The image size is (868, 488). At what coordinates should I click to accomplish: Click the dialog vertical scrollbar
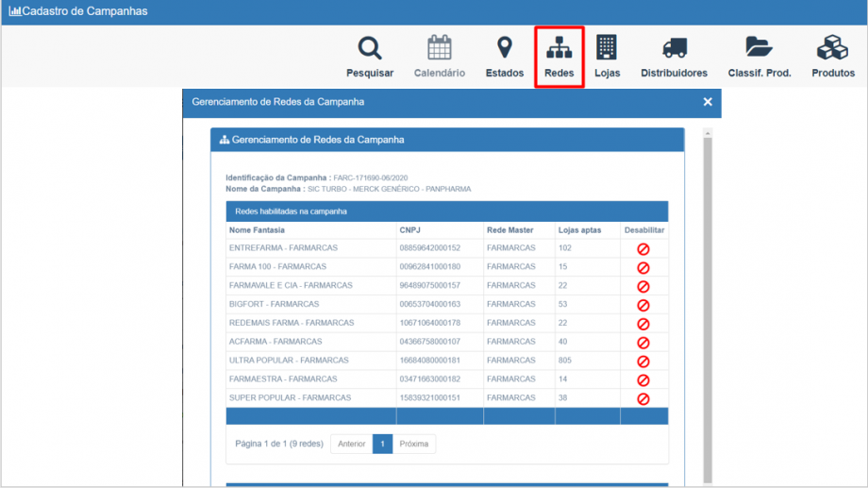[708, 302]
